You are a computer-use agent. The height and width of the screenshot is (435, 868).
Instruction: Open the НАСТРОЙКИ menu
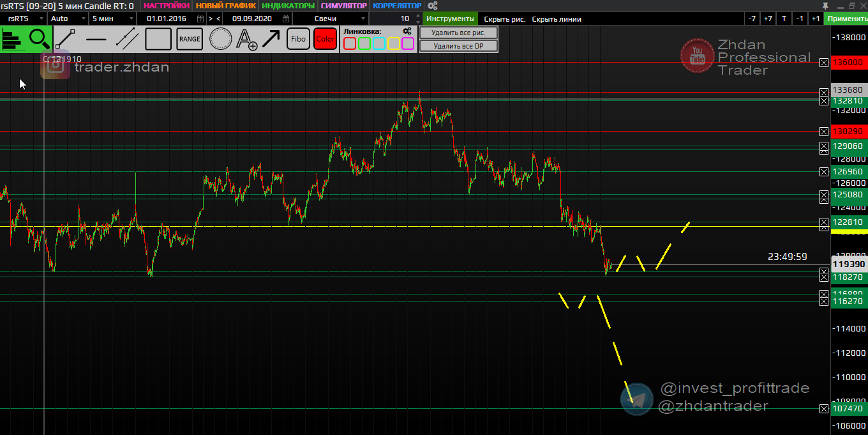tap(167, 6)
